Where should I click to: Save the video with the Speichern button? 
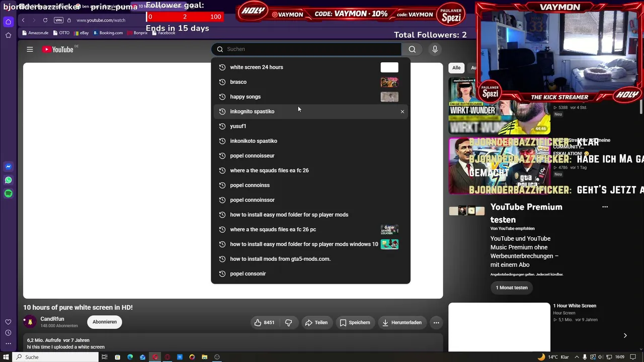(x=355, y=322)
